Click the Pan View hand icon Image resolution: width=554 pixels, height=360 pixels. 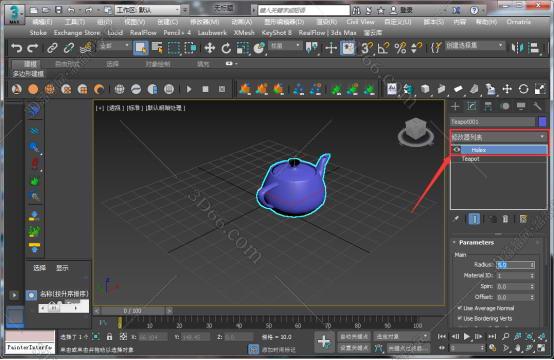tap(518, 348)
